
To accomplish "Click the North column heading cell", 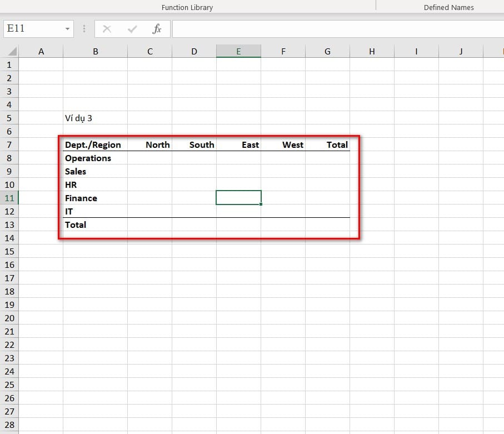I will point(157,144).
